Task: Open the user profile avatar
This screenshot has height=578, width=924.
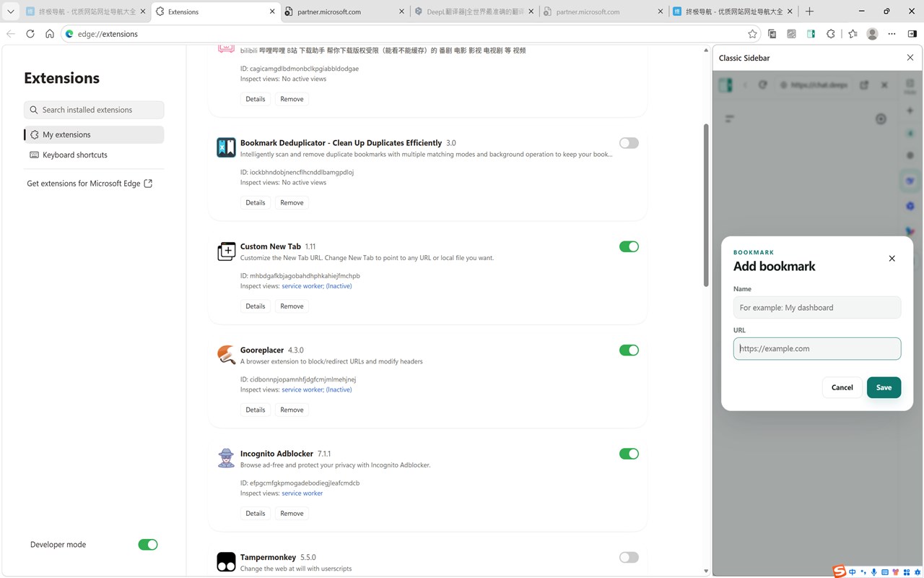Action: click(x=872, y=34)
